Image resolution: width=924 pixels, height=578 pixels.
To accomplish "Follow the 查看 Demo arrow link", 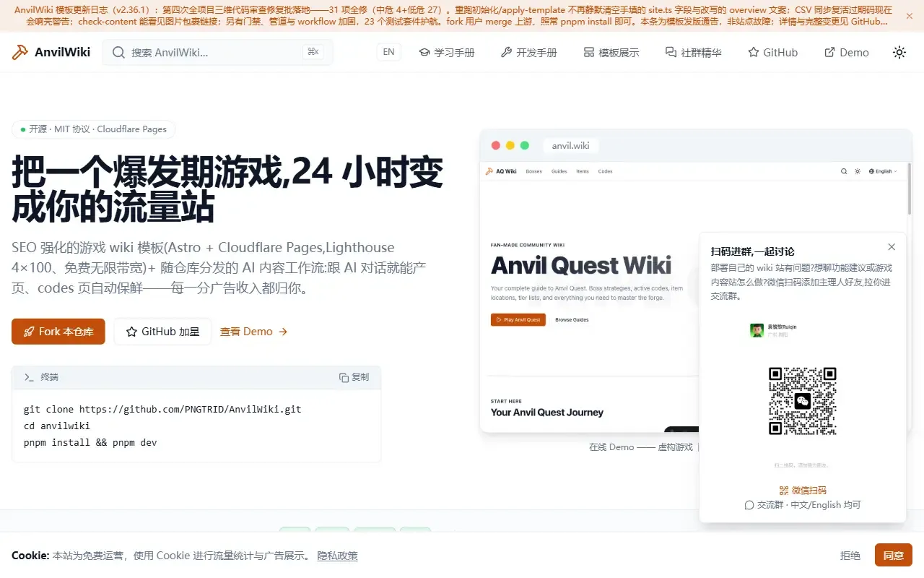I will coord(254,332).
